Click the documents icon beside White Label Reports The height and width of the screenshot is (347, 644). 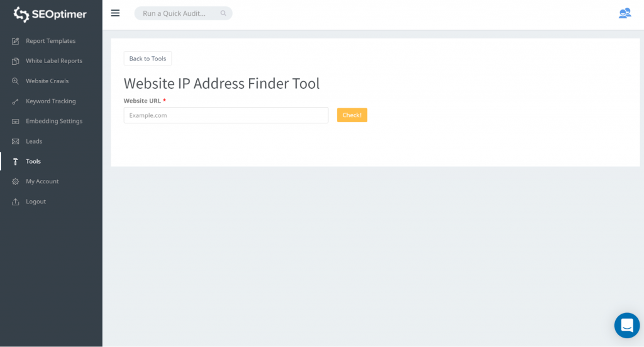(x=16, y=61)
